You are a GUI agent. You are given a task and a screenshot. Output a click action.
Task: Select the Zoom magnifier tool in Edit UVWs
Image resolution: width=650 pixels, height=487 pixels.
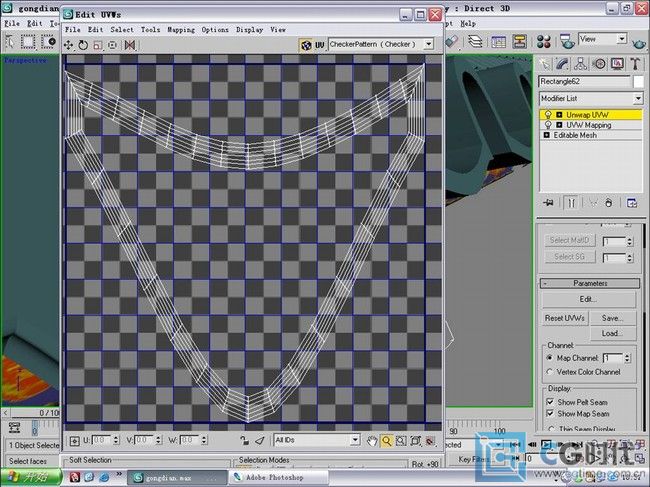pyautogui.click(x=386, y=441)
